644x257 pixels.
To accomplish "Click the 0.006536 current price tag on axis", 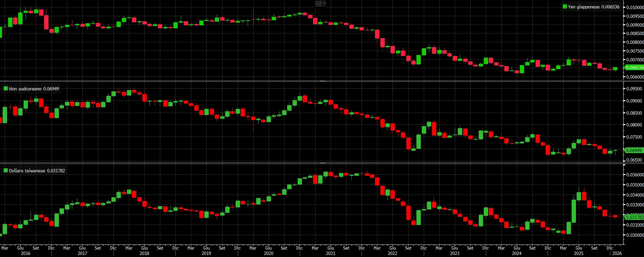I will [635, 67].
